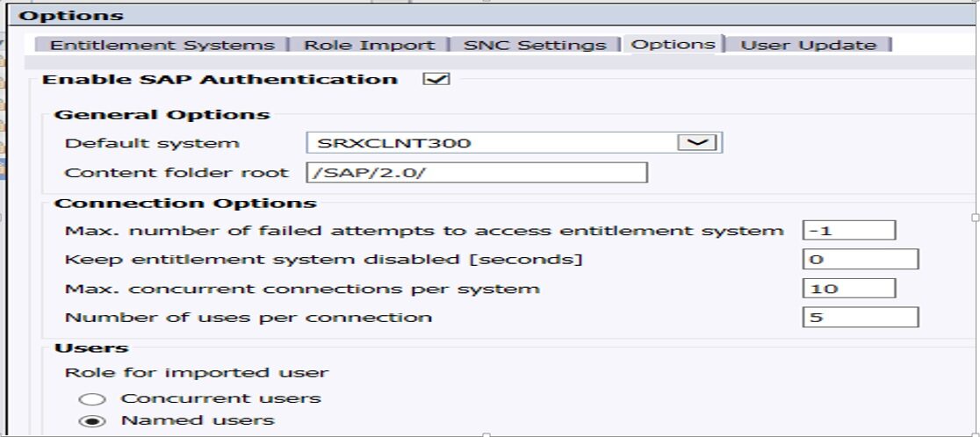Image resolution: width=980 pixels, height=437 pixels.
Task: Focus the Max. failed attempts field
Action: 848,231
